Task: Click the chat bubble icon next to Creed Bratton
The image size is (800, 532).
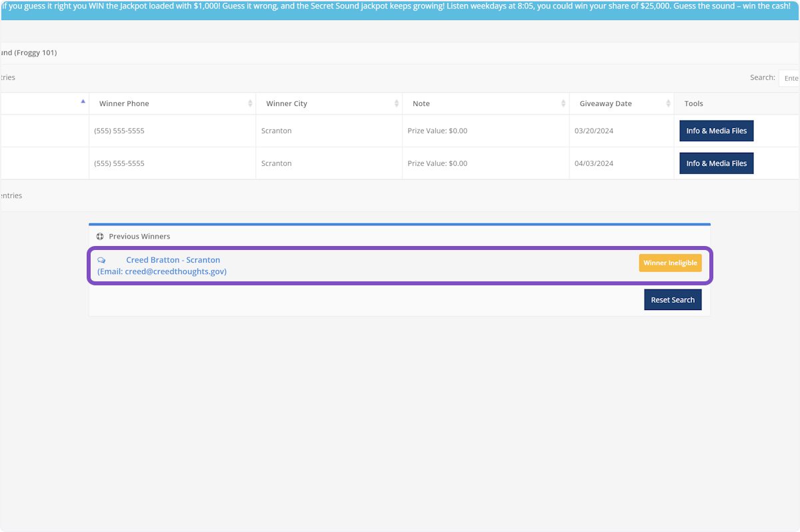Action: click(101, 260)
